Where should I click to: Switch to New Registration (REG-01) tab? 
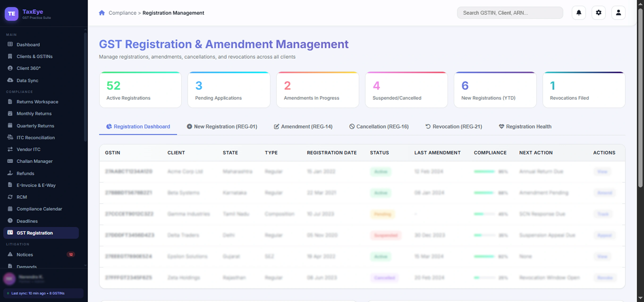(222, 127)
